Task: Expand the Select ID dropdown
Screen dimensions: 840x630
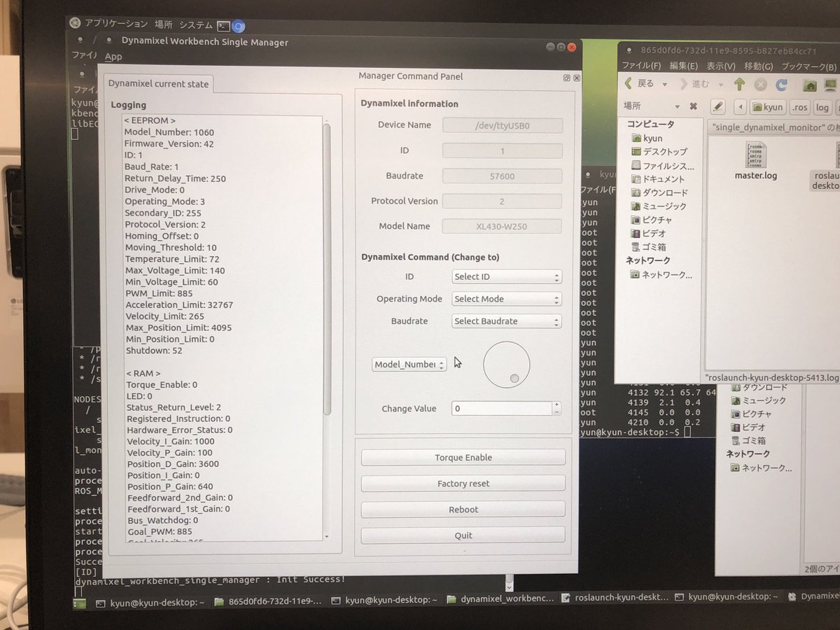Action: click(x=507, y=276)
